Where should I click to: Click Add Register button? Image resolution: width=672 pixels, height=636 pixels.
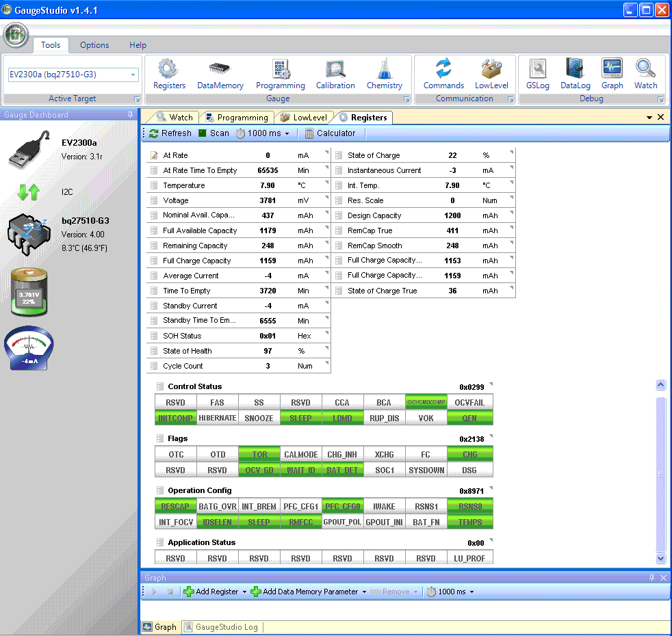coord(211,592)
